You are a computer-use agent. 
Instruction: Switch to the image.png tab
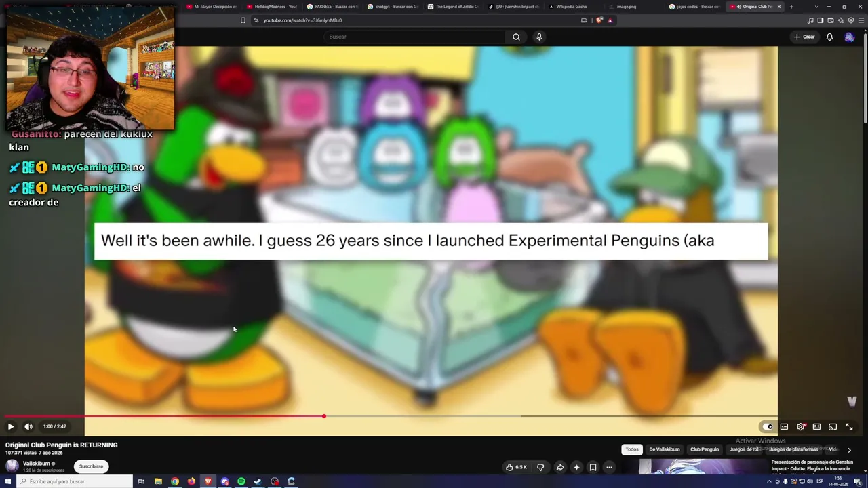[x=634, y=7]
